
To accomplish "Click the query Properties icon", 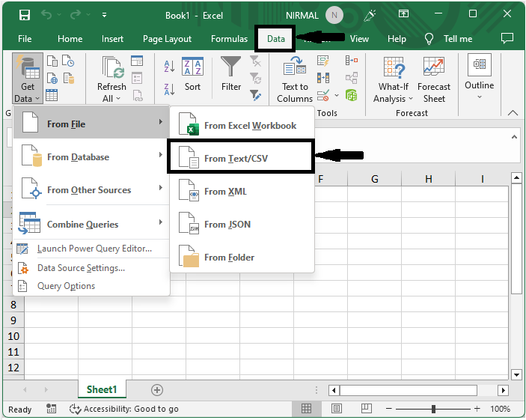I will [137, 78].
